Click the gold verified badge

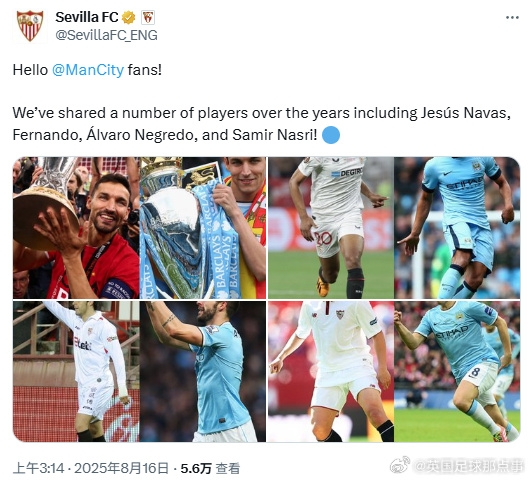click(129, 18)
